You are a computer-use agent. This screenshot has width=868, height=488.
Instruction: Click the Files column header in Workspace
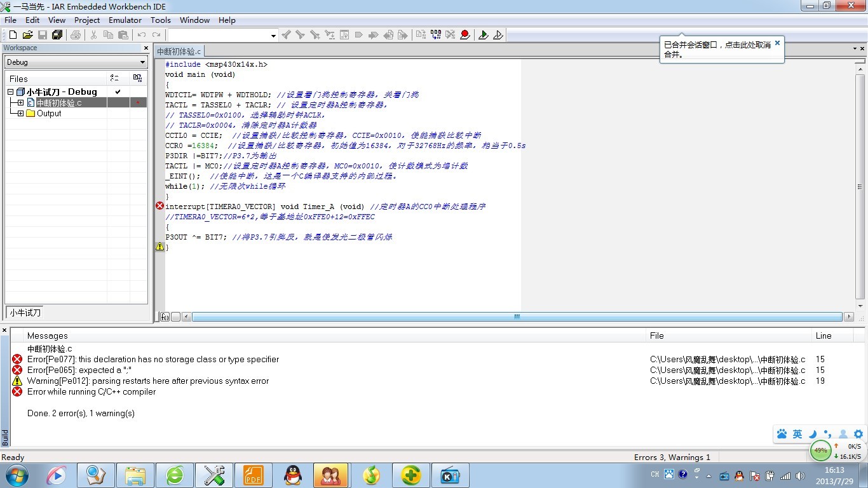(x=56, y=79)
